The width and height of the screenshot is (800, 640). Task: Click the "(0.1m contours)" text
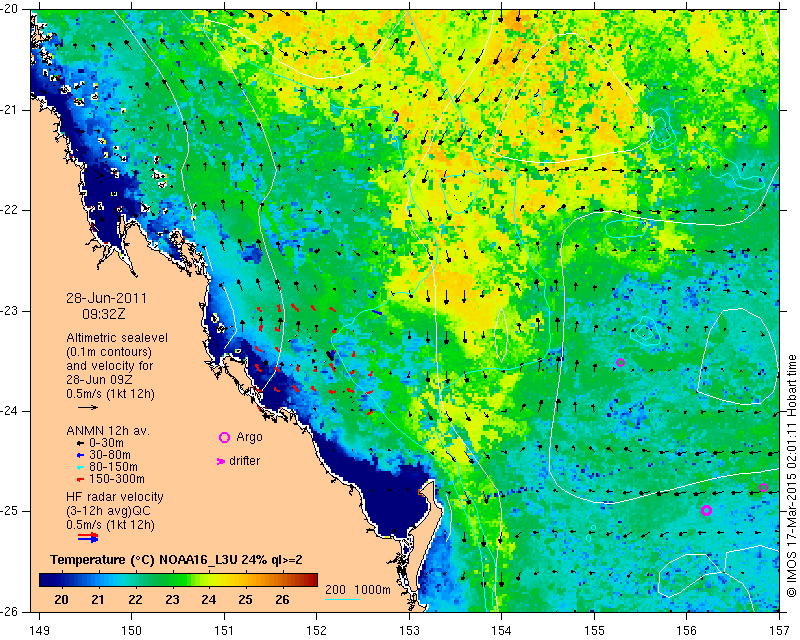[109, 352]
